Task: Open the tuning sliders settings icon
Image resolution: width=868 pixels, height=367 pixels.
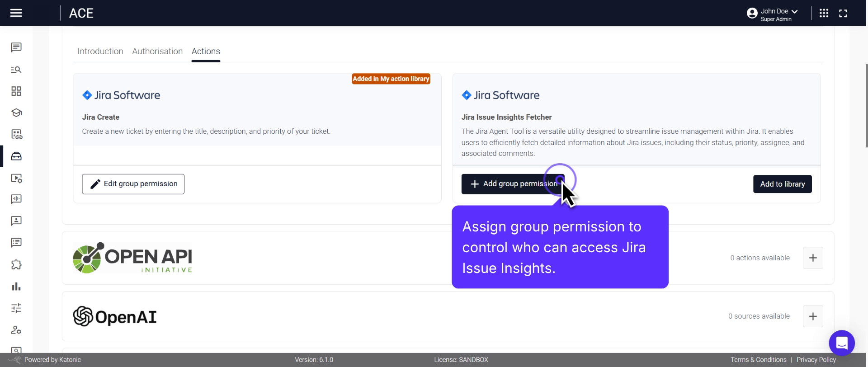Action: click(x=16, y=308)
